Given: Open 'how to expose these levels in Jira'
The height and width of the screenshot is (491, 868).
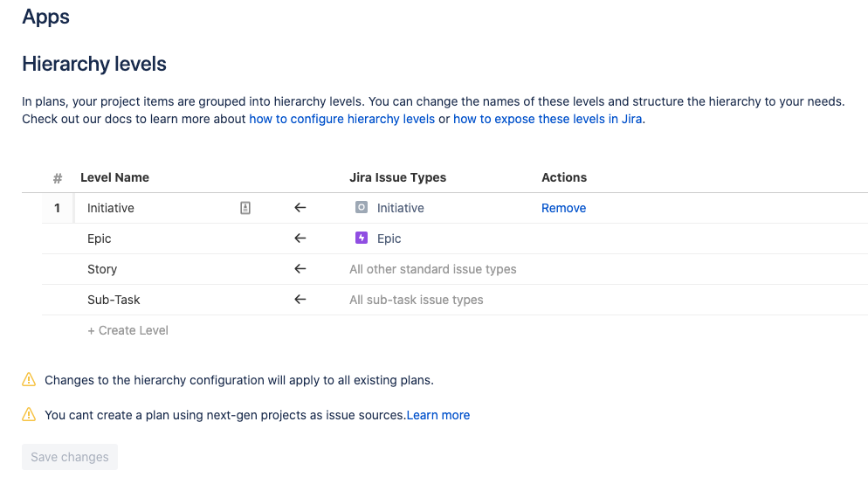Looking at the screenshot, I should tap(548, 119).
